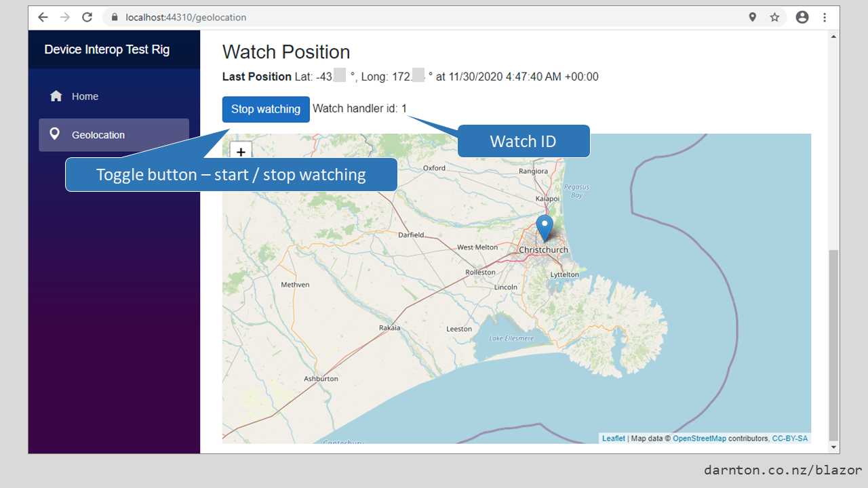Open the Leaflet attribution link
The width and height of the screenshot is (868, 488).
(614, 439)
